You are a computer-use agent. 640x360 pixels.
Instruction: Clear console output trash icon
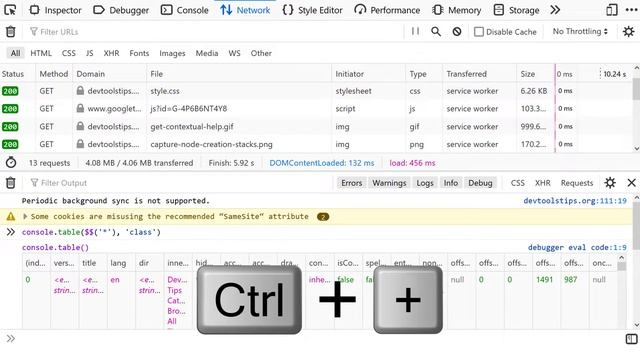tap(11, 183)
